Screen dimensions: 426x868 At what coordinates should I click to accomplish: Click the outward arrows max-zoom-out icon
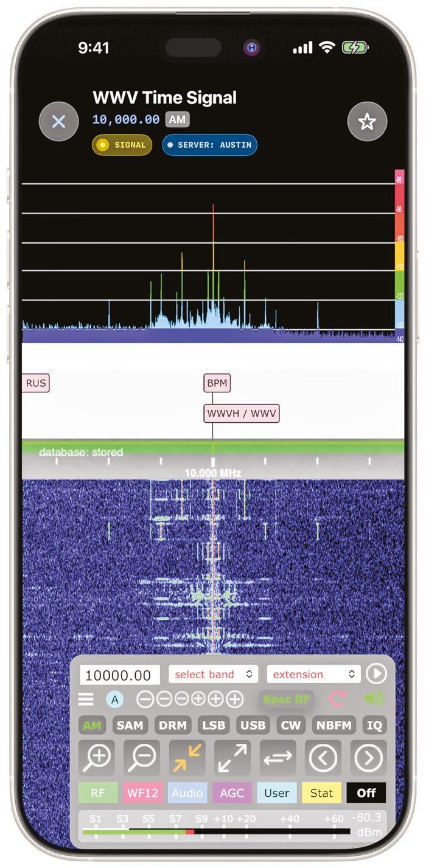(x=232, y=758)
